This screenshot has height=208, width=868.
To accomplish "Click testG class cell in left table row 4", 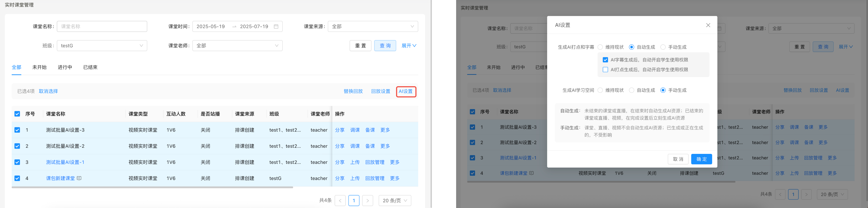I will [x=275, y=178].
